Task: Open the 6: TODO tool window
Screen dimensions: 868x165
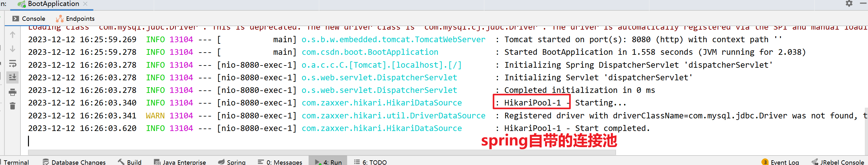Action: (370, 162)
